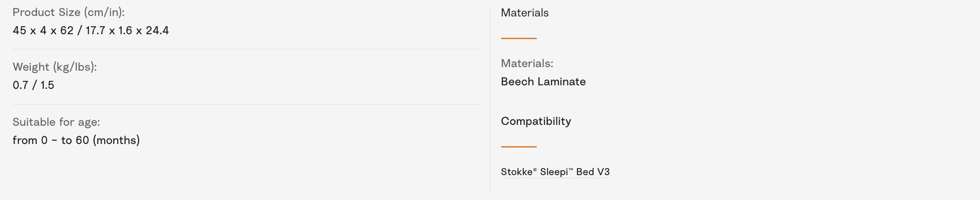Click the gray Materials: sub-label
This screenshot has width=980, height=200.
click(x=527, y=64)
